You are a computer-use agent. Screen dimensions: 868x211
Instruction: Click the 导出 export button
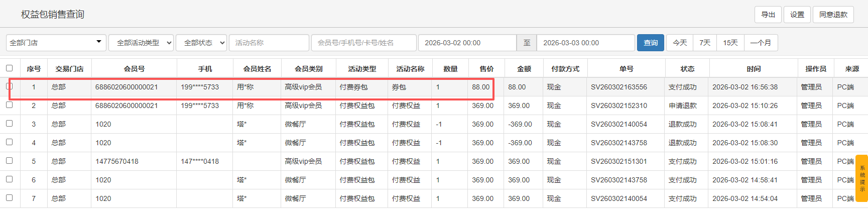tap(768, 15)
